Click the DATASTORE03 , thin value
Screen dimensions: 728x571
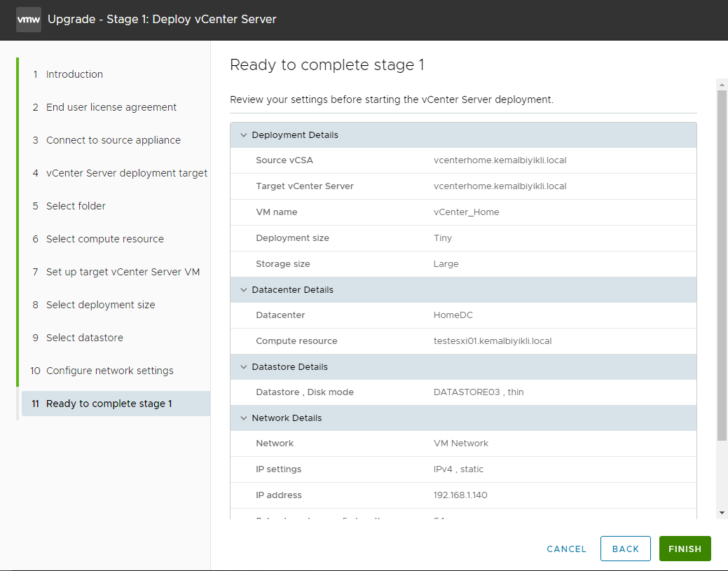[x=479, y=392]
